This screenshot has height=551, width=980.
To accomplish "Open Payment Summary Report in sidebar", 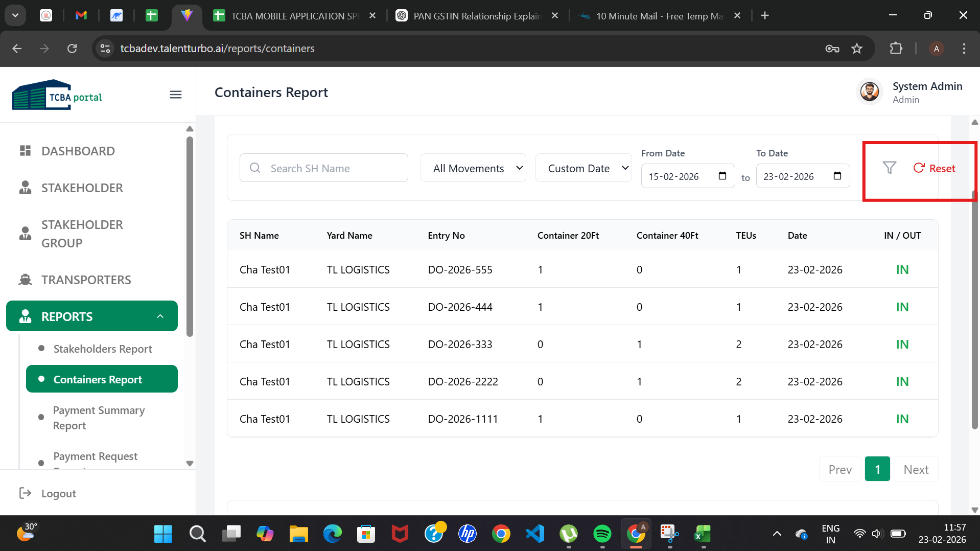I will click(99, 418).
